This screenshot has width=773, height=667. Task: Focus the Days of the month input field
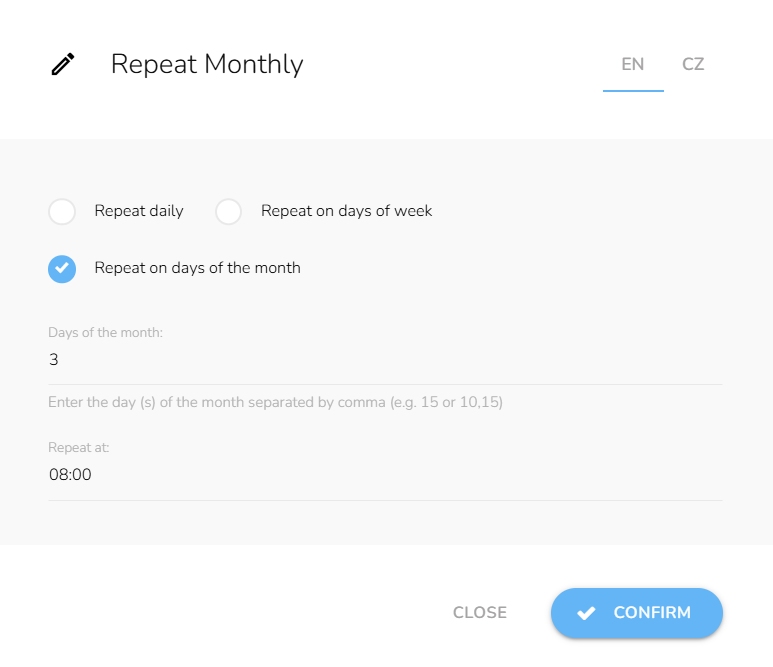coord(385,360)
